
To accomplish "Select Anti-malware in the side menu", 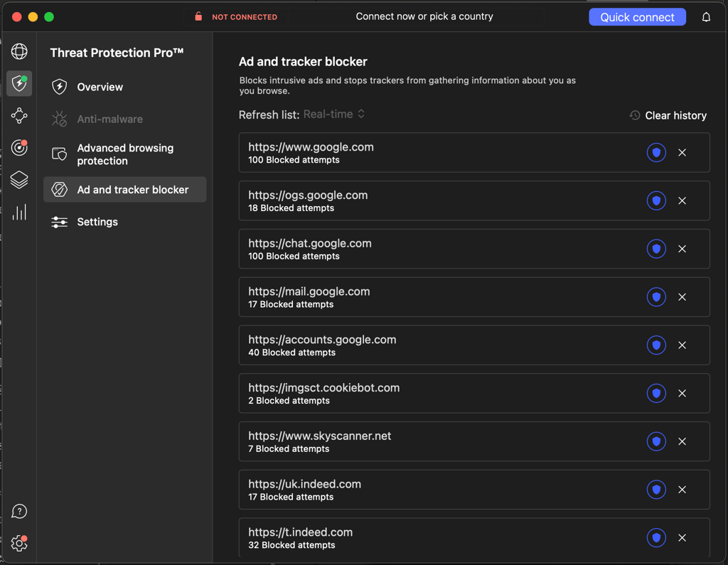I will pos(125,119).
